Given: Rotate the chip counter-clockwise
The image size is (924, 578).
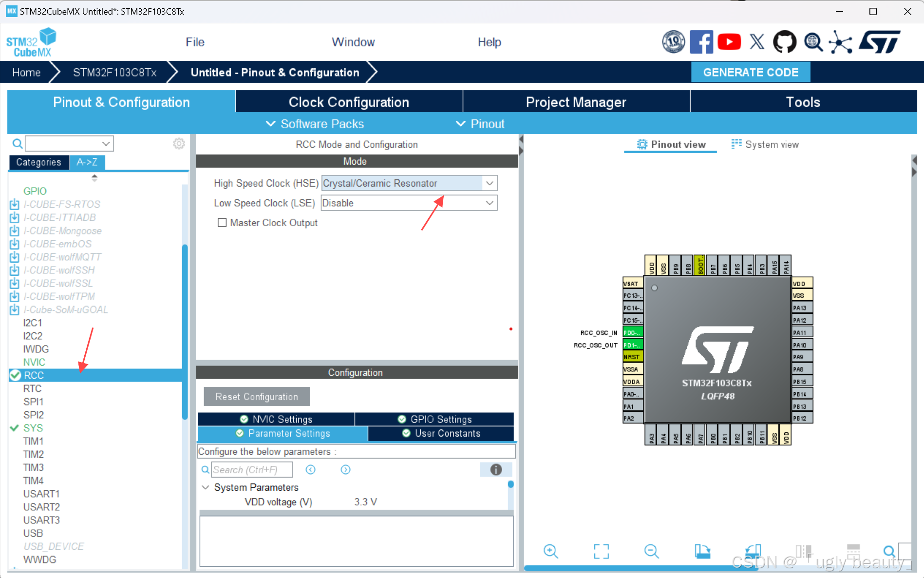Looking at the screenshot, I should click(753, 551).
